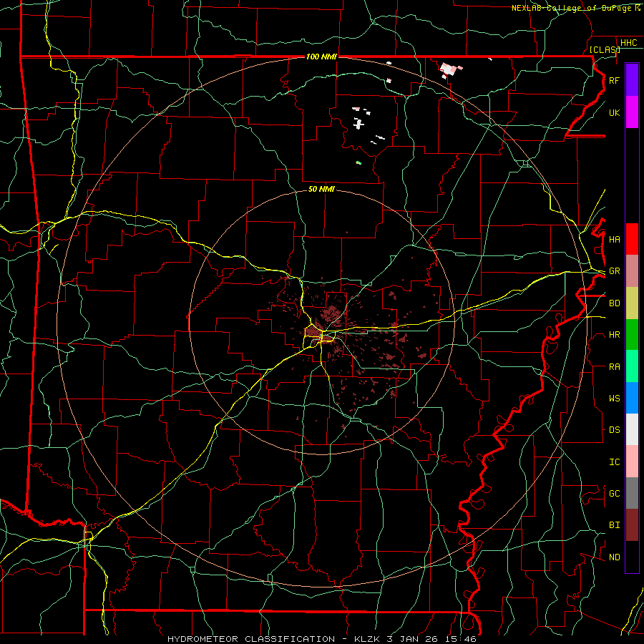Pick the light pink IC legend swatch
644x644 pixels.
(x=632, y=462)
